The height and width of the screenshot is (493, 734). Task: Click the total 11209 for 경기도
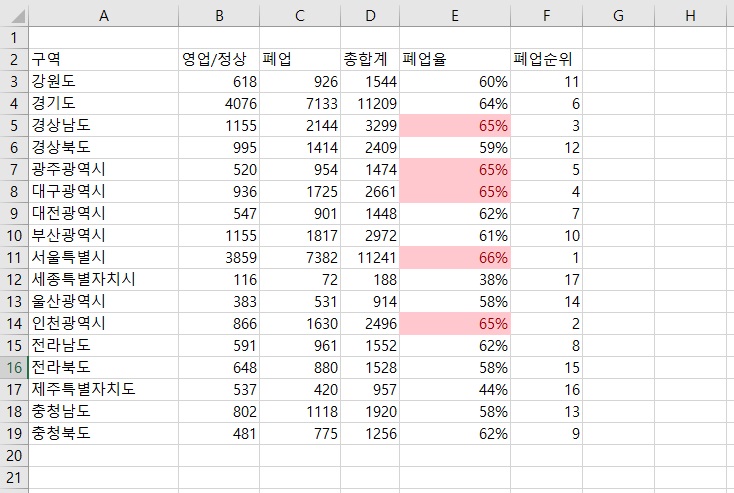tap(370, 103)
